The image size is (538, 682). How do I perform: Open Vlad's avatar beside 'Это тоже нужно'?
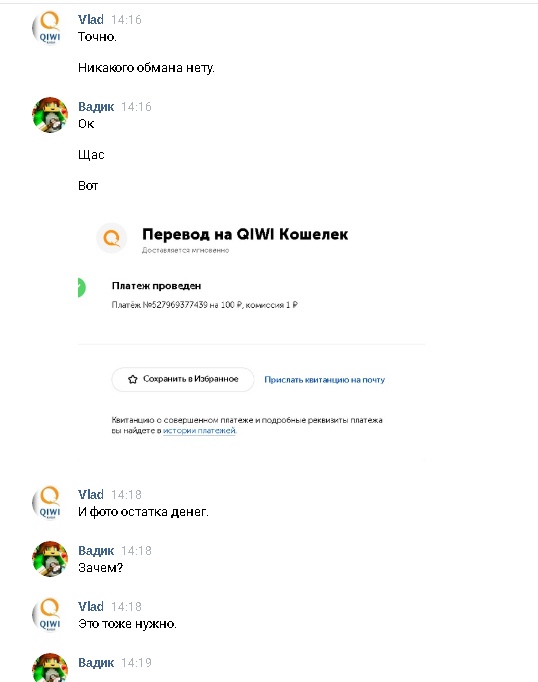(x=50, y=615)
